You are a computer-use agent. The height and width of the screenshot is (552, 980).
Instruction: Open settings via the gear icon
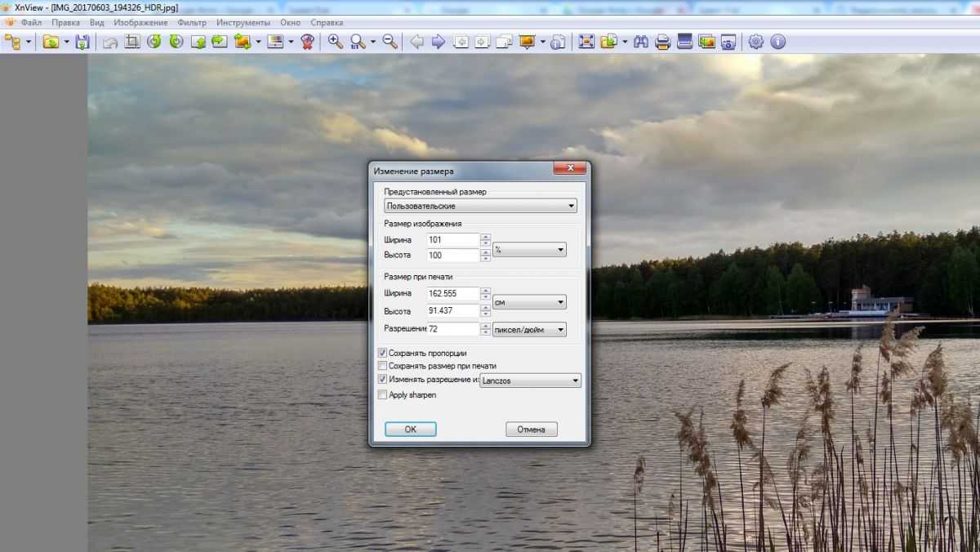pos(756,42)
